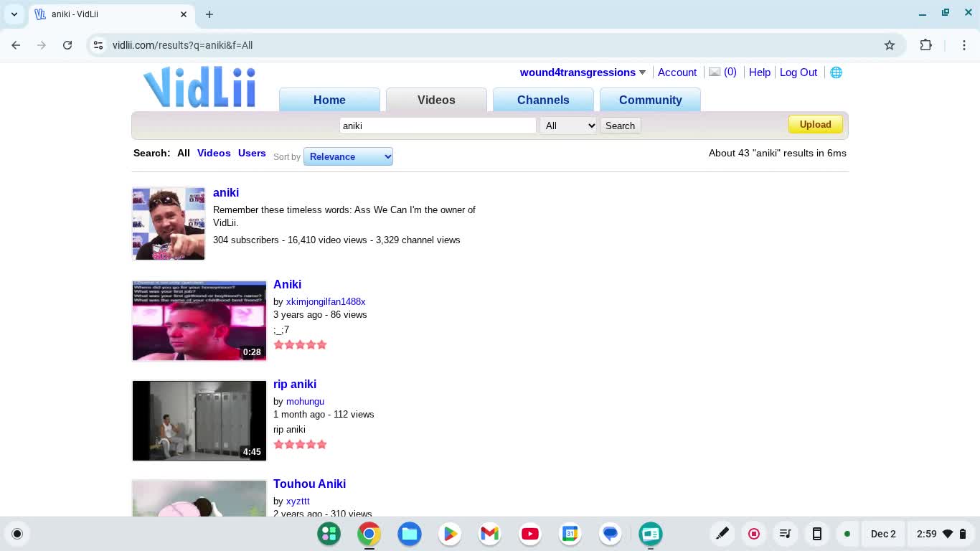Switch to the Channels tab

[543, 100]
